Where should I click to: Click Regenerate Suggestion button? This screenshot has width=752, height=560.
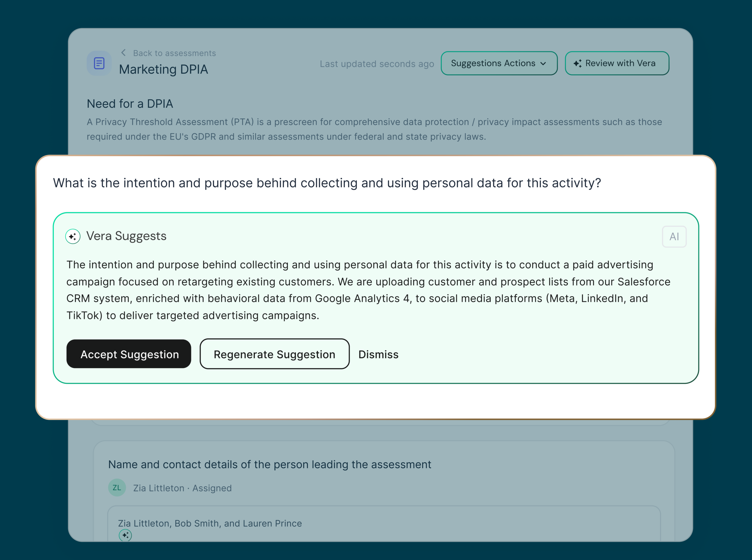coord(274,354)
